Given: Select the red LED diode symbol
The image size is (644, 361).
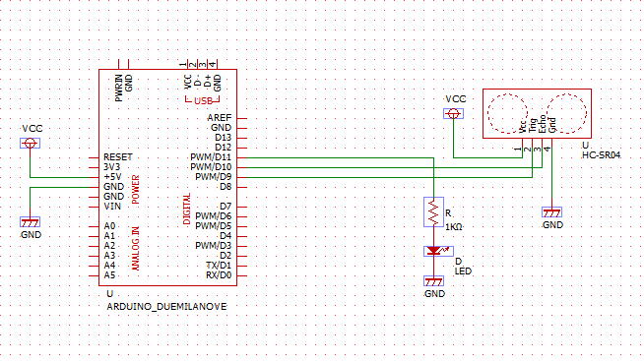Looking at the screenshot, I should click(438, 251).
